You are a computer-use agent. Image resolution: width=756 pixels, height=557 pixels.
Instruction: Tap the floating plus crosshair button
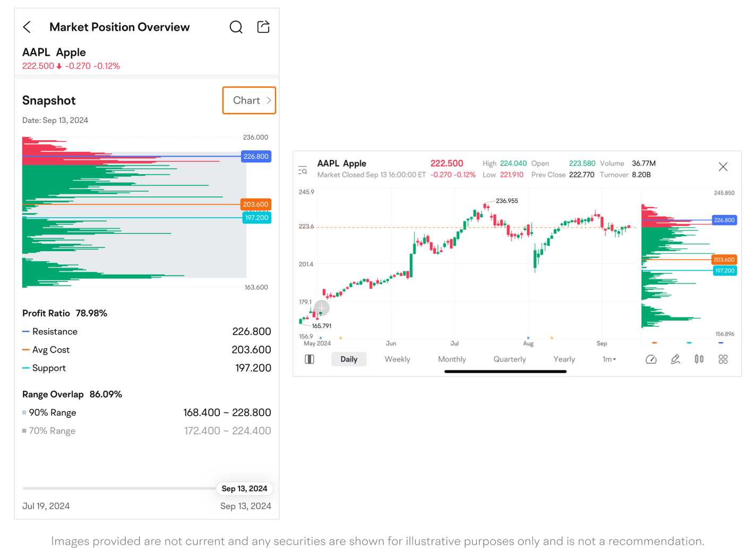click(x=322, y=308)
